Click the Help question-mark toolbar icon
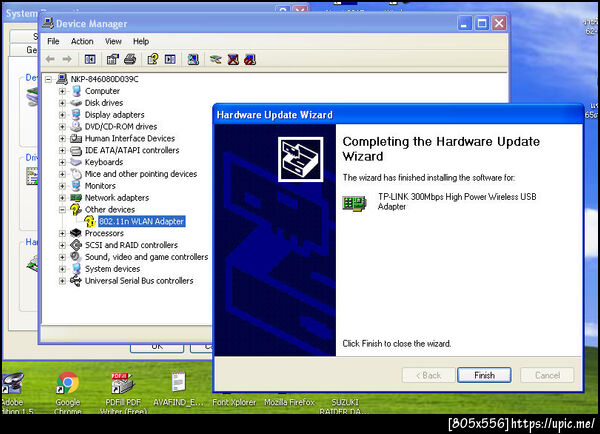 tap(153, 59)
